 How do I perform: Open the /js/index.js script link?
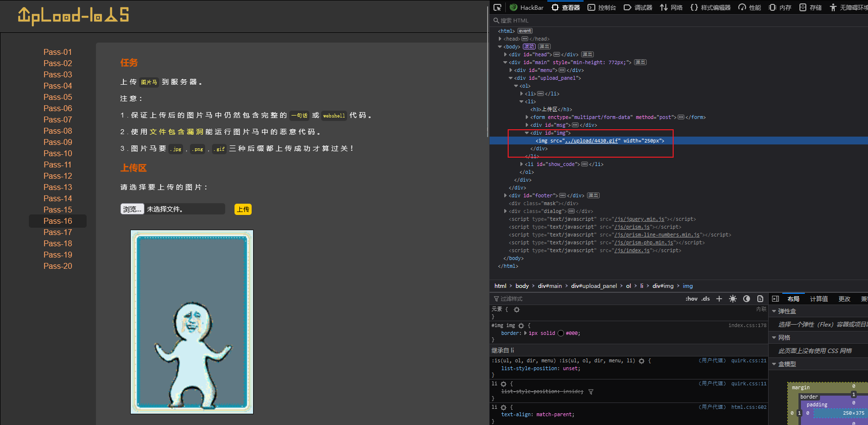click(x=632, y=250)
